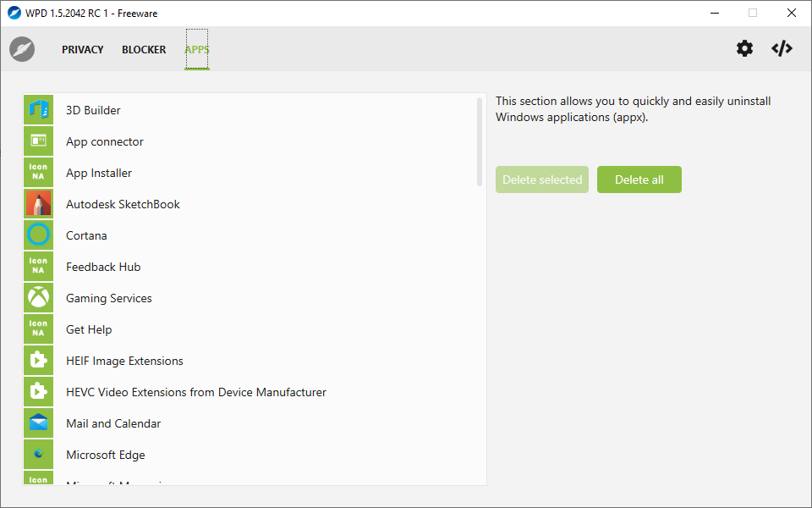Click the WPD title bar app icon

coord(14,13)
